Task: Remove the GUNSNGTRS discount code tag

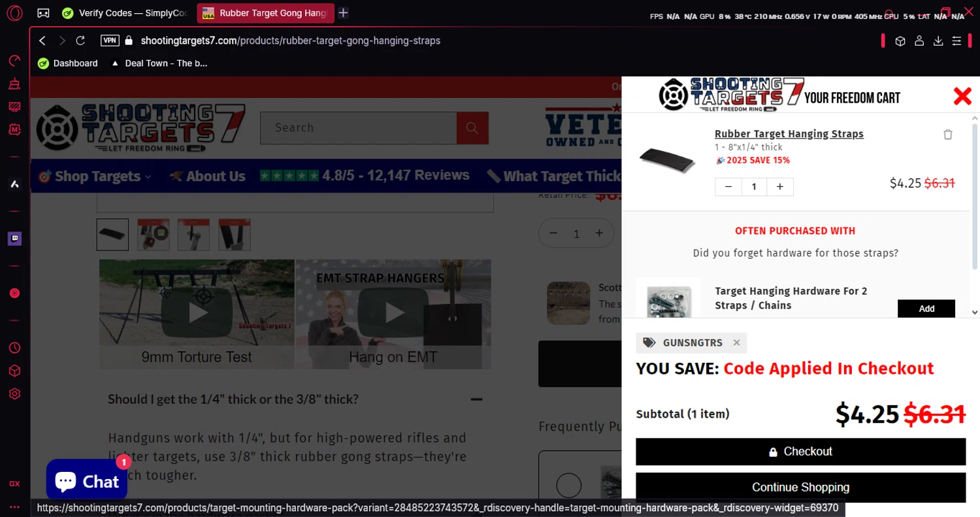Action: point(736,342)
